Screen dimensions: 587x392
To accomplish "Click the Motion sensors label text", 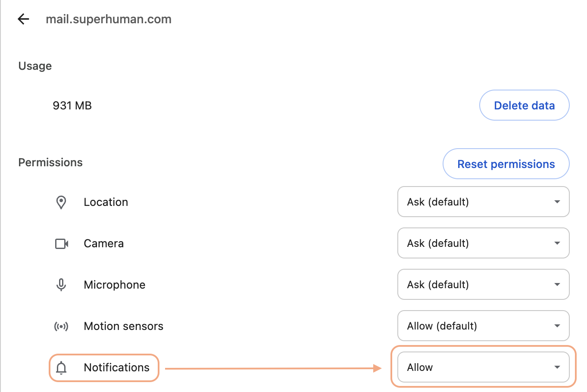I will coord(124,326).
